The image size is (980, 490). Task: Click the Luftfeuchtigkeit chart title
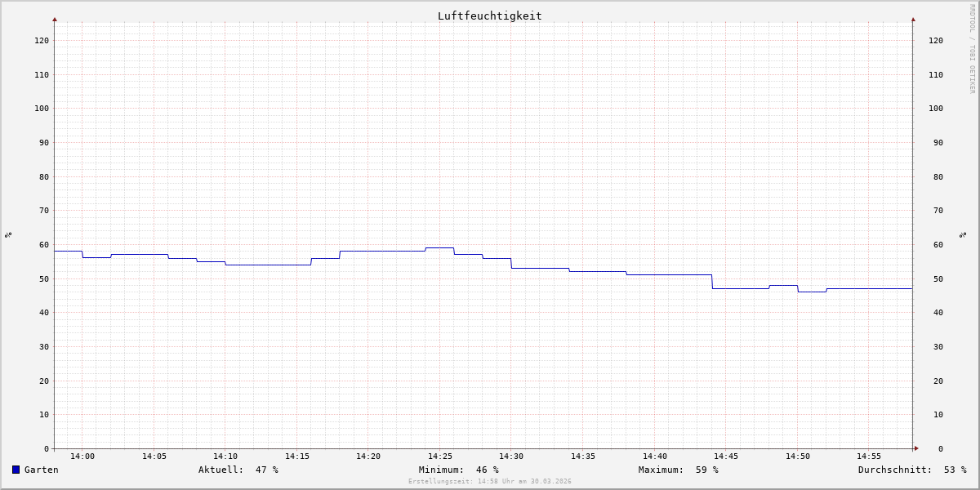pos(489,16)
